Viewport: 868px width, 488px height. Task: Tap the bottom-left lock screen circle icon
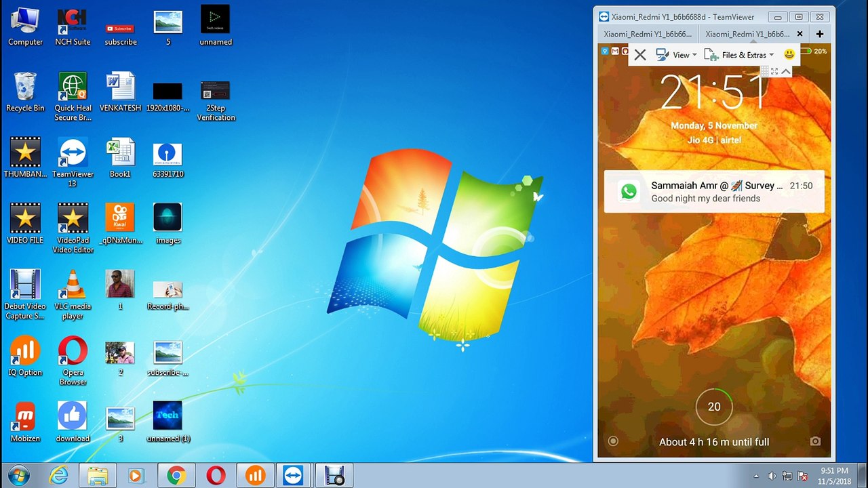pyautogui.click(x=613, y=441)
